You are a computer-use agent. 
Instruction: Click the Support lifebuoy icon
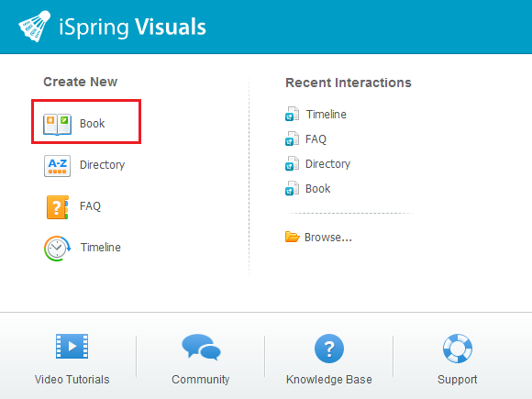point(458,349)
